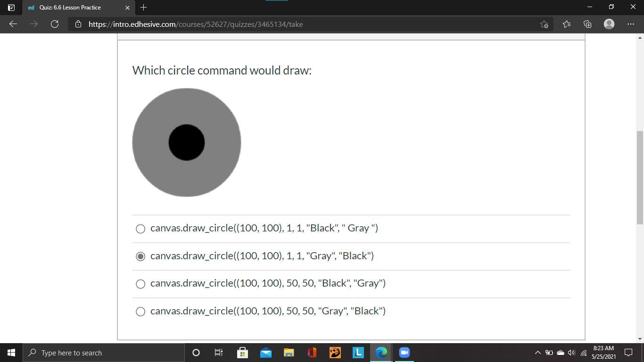Open the Favorites list
The image size is (644, 362).
pos(566,24)
